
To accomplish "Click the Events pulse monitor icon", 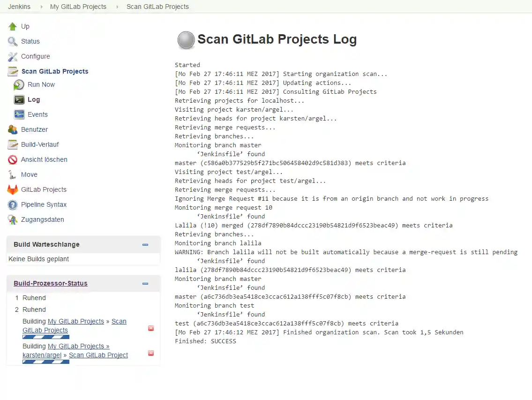I will tap(19, 115).
